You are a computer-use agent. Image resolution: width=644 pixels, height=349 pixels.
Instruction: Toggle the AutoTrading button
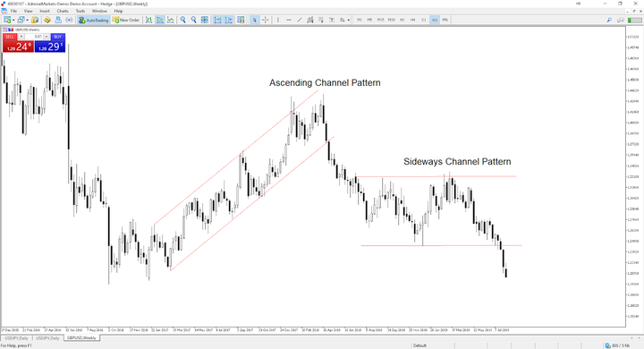pyautogui.click(x=94, y=20)
